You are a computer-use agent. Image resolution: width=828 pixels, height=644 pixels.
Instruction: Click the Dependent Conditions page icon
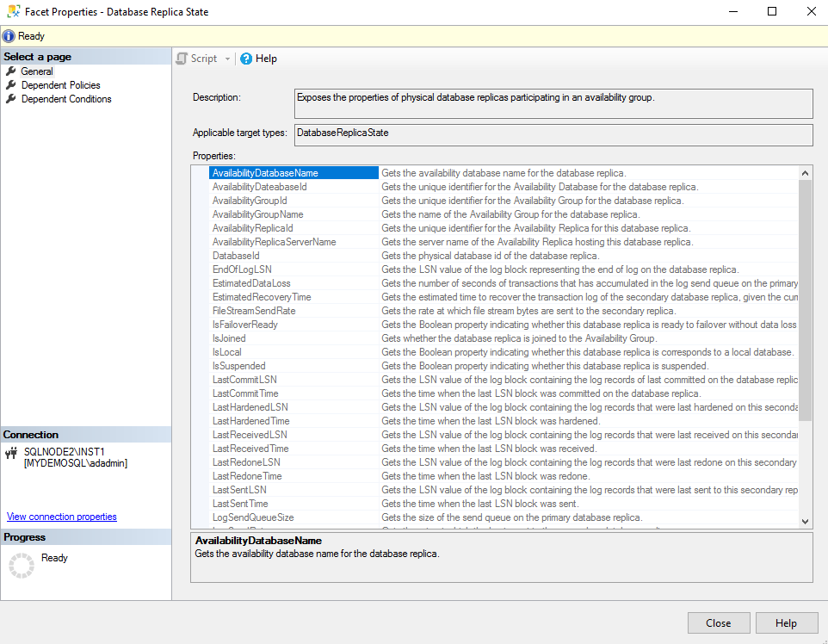[x=10, y=98]
